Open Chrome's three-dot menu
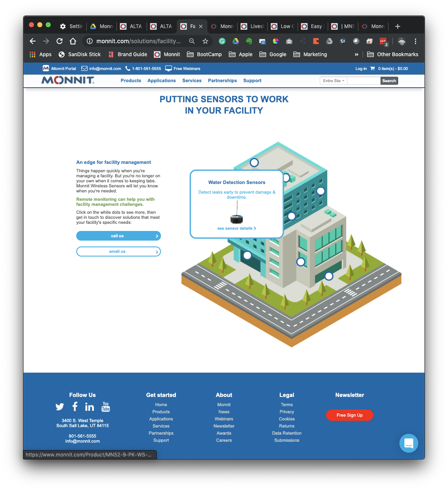The width and height of the screenshot is (448, 490). [415, 41]
